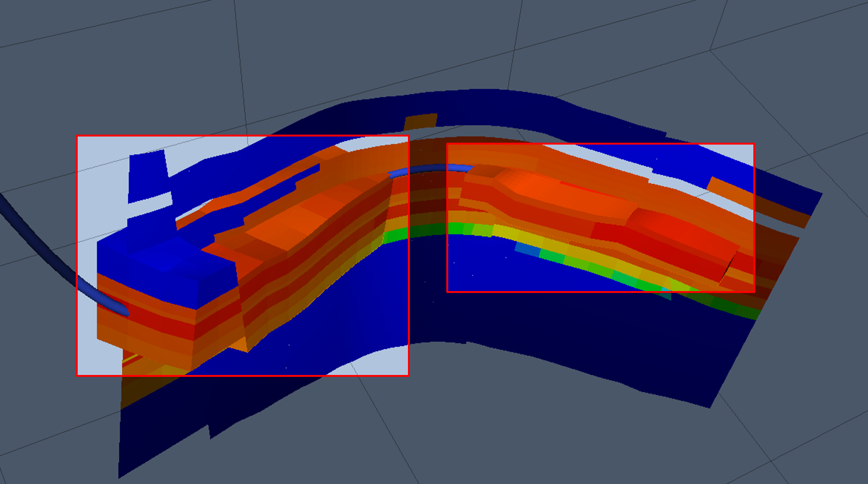Image resolution: width=868 pixels, height=484 pixels.
Task: Select the left red selection rectangle border
Action: pos(77,256)
